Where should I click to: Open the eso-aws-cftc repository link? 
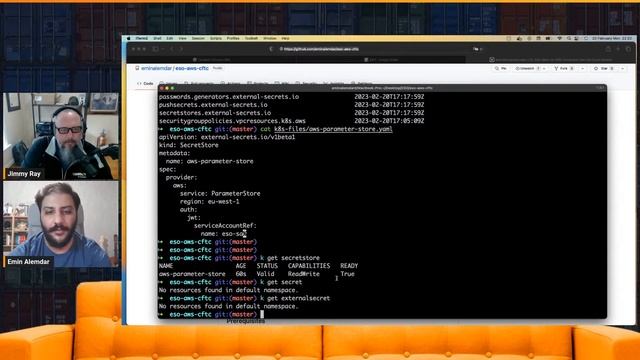pos(192,69)
